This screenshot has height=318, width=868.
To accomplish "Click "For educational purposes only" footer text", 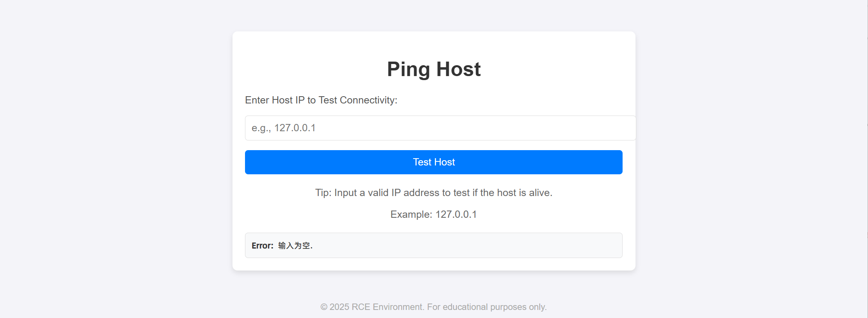I will (x=486, y=307).
